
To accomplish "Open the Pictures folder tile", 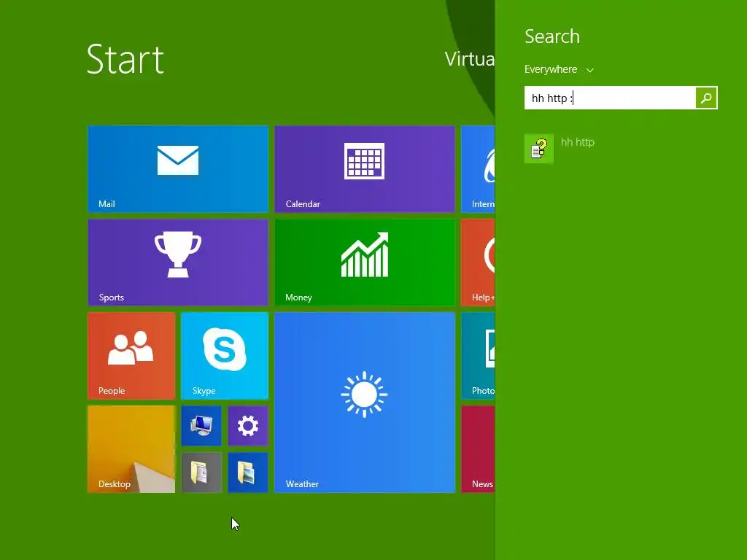I will pyautogui.click(x=248, y=472).
